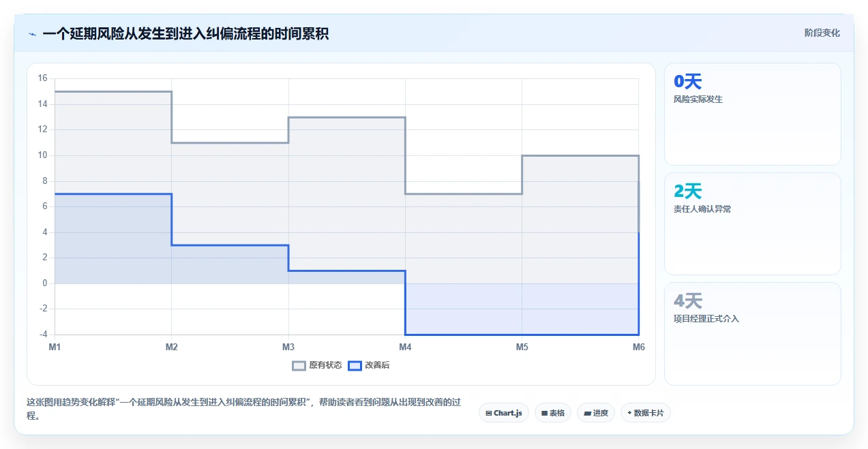868x449 pixels.
Task: Click the description paragraph below the chart
Action: 243,409
